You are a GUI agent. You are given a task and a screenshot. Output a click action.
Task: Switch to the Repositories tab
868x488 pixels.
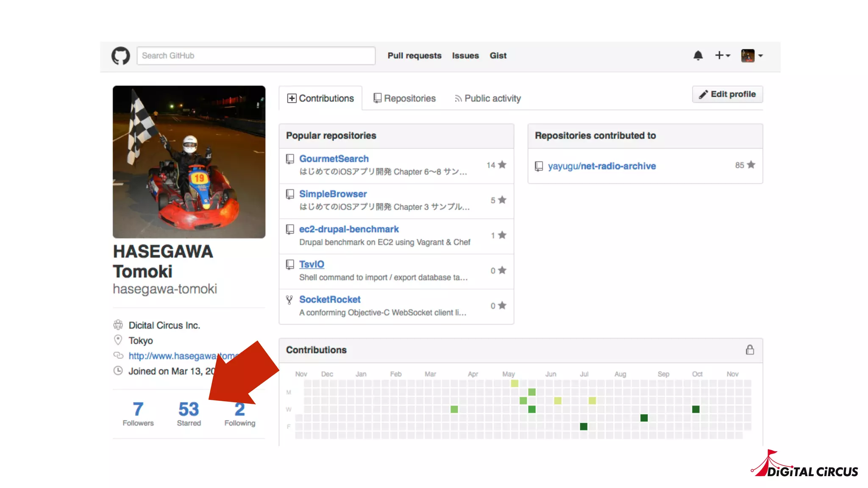(x=404, y=98)
